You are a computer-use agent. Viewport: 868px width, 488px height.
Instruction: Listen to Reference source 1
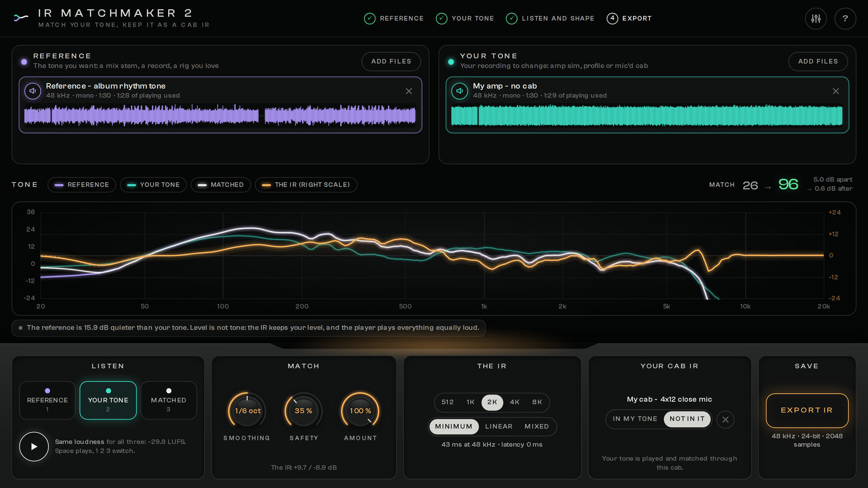click(x=47, y=400)
